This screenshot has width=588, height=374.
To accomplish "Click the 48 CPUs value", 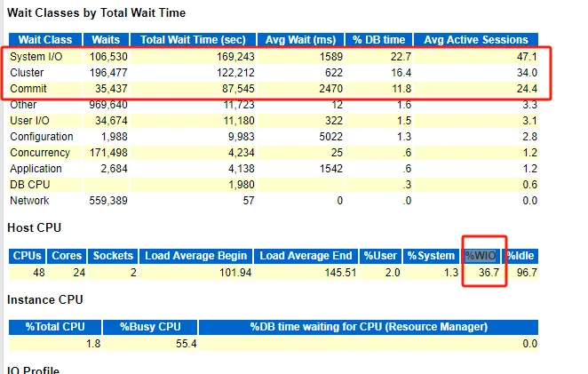I will click(x=39, y=273).
